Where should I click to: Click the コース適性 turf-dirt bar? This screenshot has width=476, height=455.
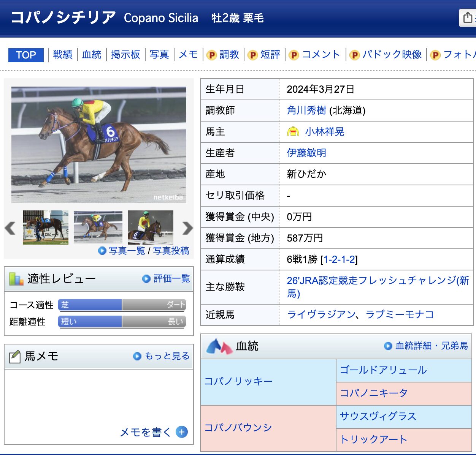click(x=122, y=305)
